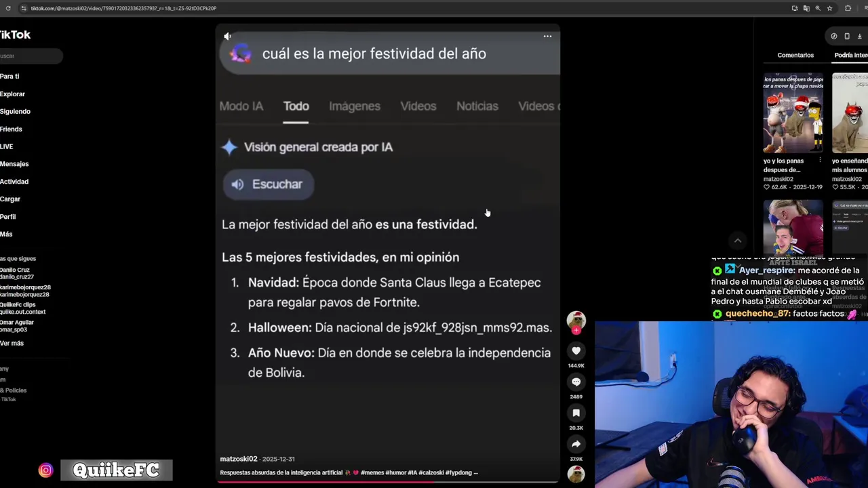Image resolution: width=868 pixels, height=488 pixels.
Task: Open Friends in the sidebar
Action: (11, 129)
